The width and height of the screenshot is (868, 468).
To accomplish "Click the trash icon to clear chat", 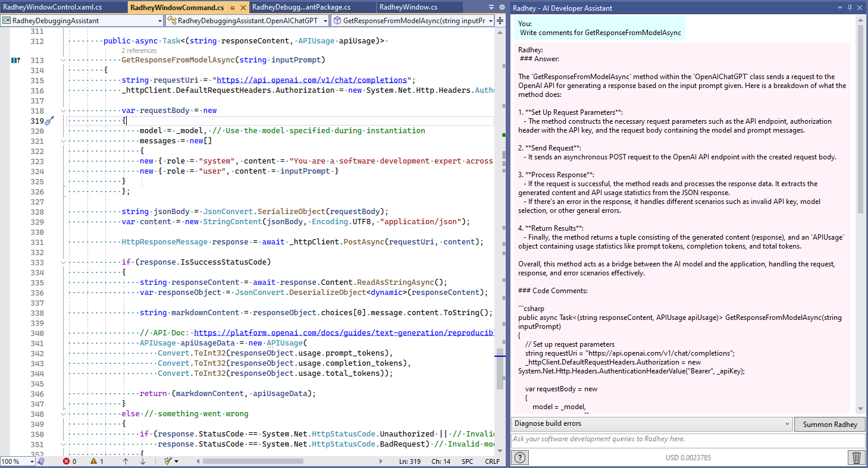I will pos(856,457).
